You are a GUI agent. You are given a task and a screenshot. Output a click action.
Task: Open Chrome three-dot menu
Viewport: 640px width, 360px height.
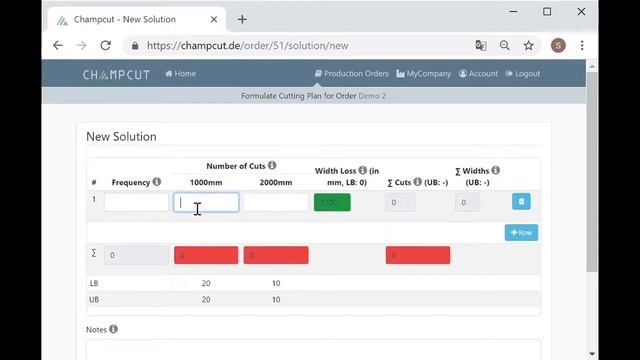582,45
